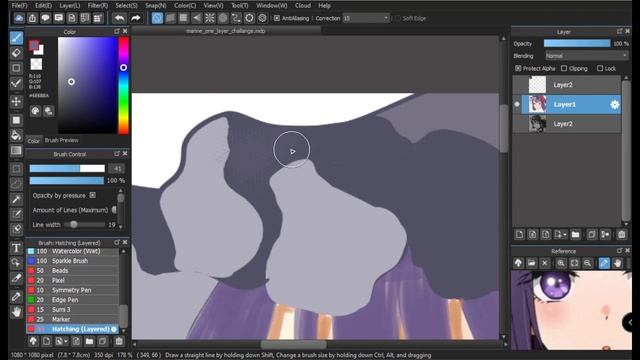Enable the radial snap icon

click(210, 18)
